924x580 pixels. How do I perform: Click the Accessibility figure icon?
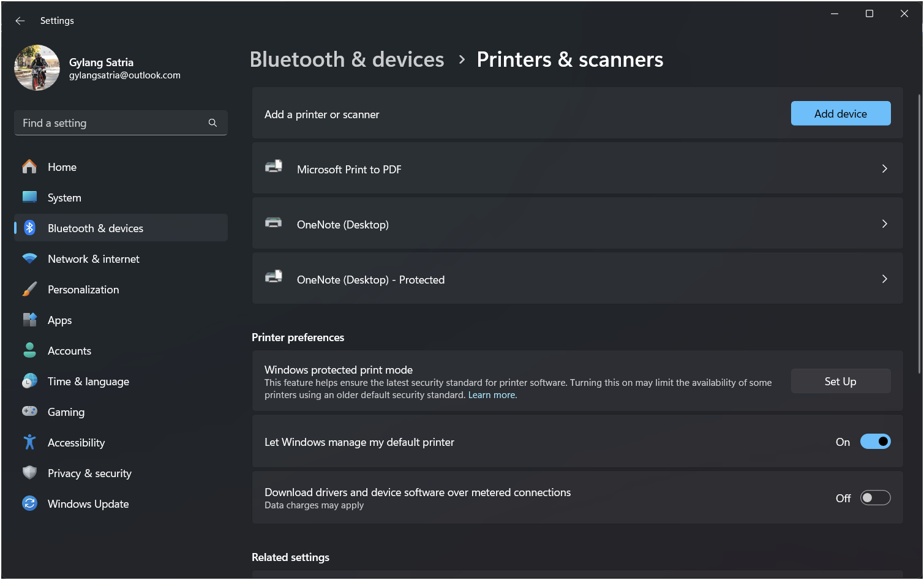[x=29, y=442]
